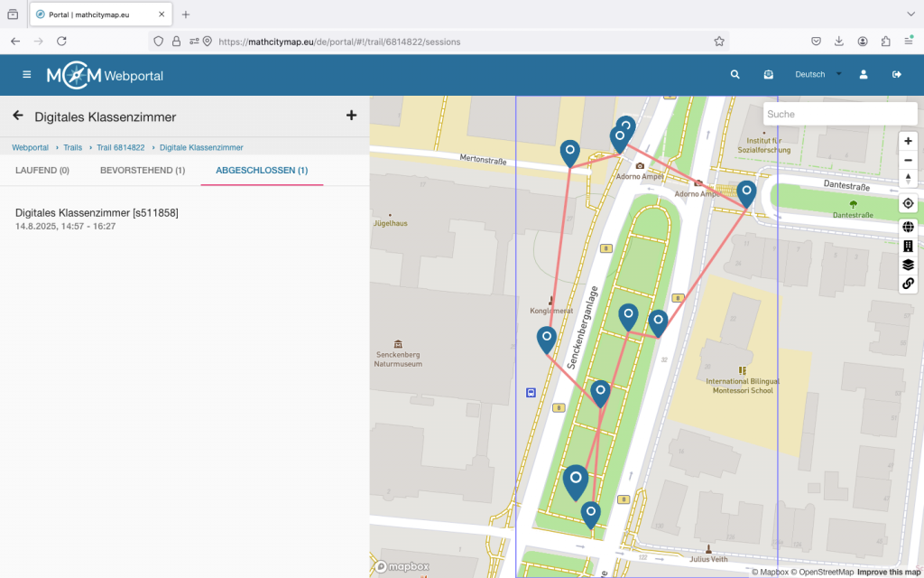Go back using the left arrow

click(18, 116)
